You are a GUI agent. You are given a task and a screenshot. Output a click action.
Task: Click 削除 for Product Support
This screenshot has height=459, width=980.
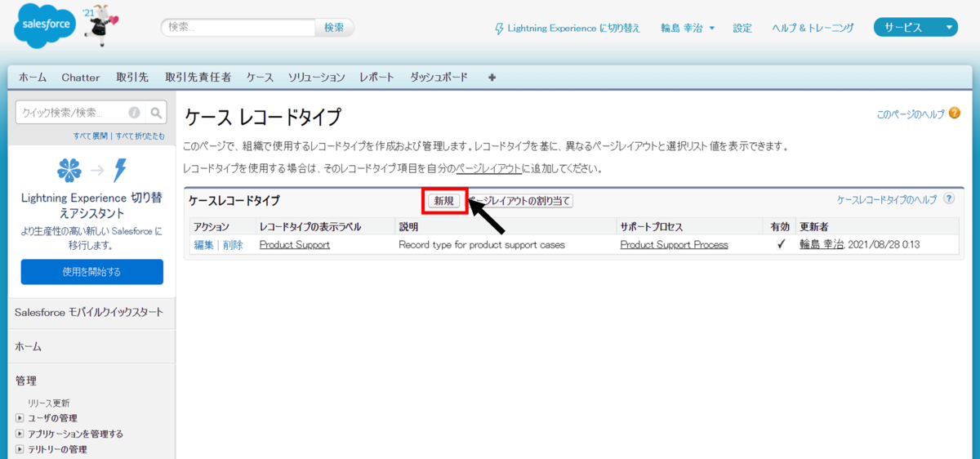click(x=233, y=244)
